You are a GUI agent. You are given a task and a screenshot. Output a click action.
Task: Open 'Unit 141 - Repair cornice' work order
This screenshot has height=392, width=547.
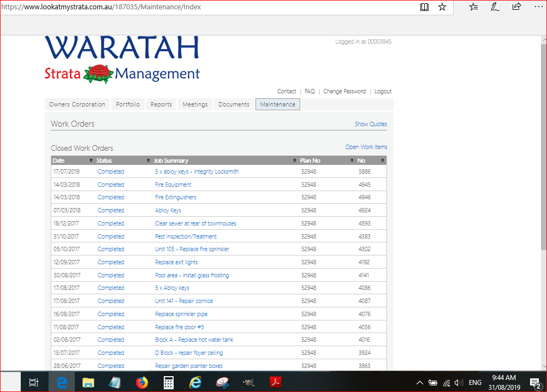184,301
